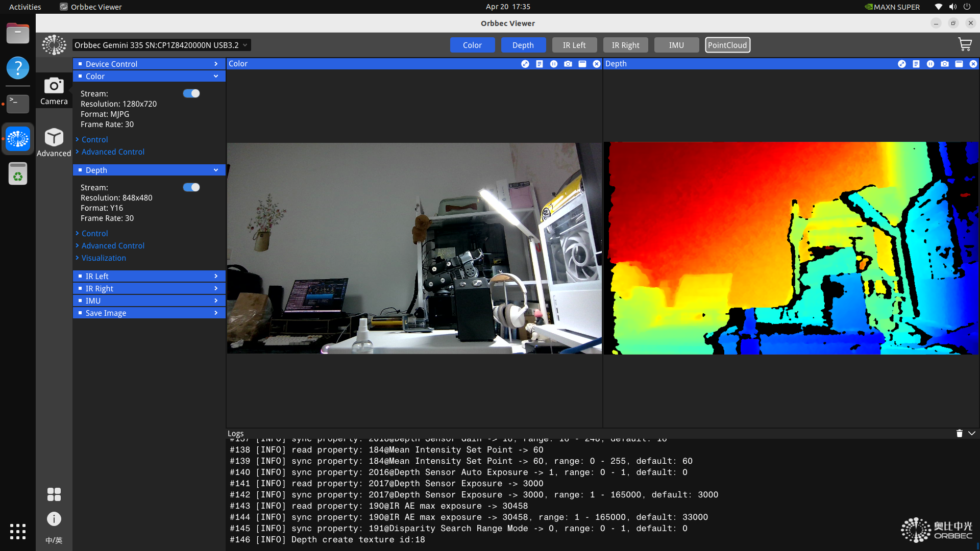This screenshot has height=551, width=980.
Task: Toggle Depth stream button in top bar
Action: (523, 45)
